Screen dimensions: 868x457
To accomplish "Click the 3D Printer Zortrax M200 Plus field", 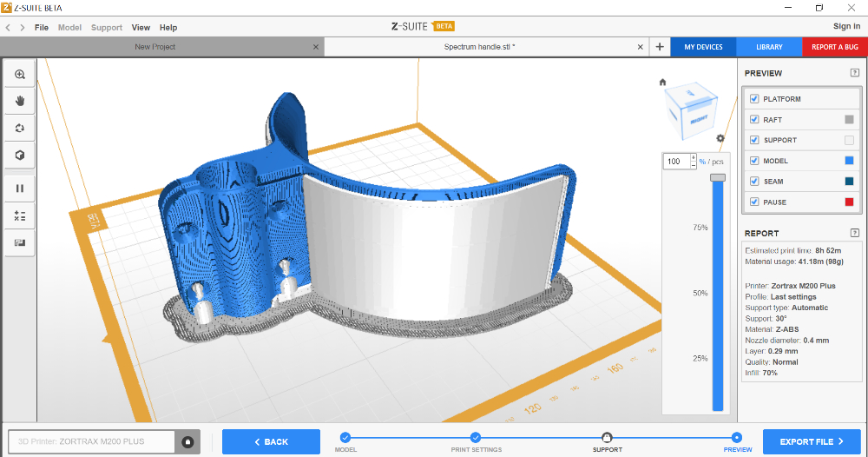I will pyautogui.click(x=92, y=441).
